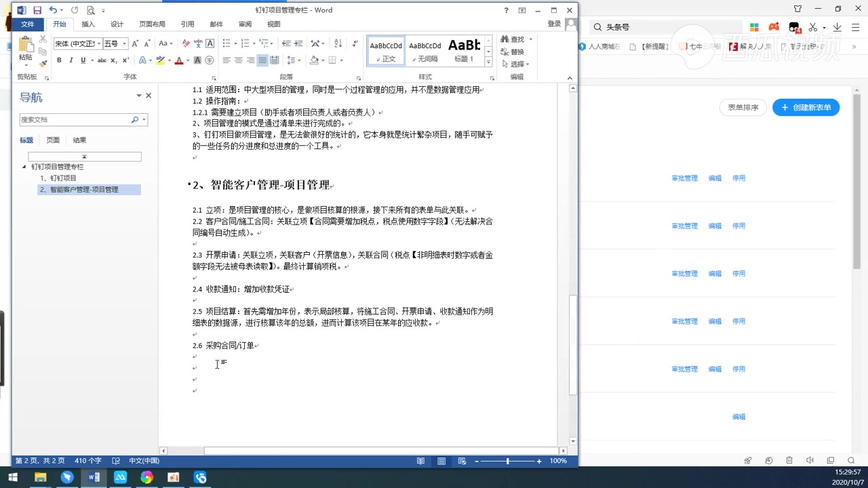Sort the selection with the A-Z icon
The height and width of the screenshot is (488, 868).
click(338, 43)
